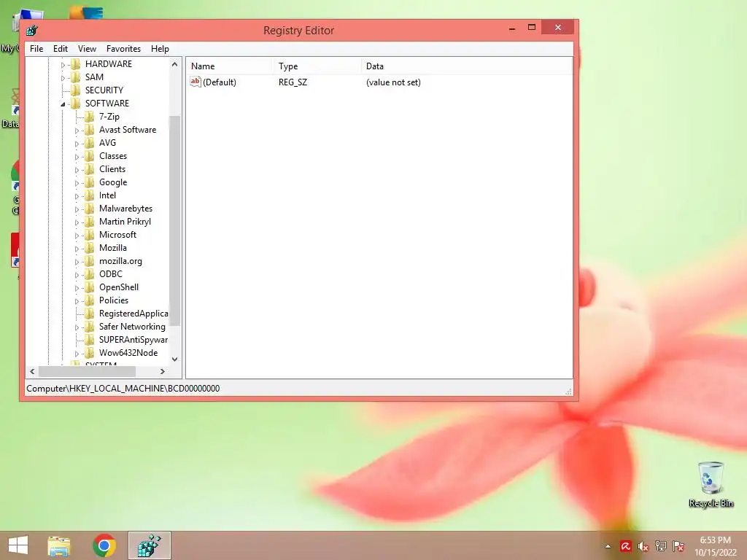Click the Registry Editor title bar icon
This screenshot has height=560, width=747.
[x=32, y=31]
